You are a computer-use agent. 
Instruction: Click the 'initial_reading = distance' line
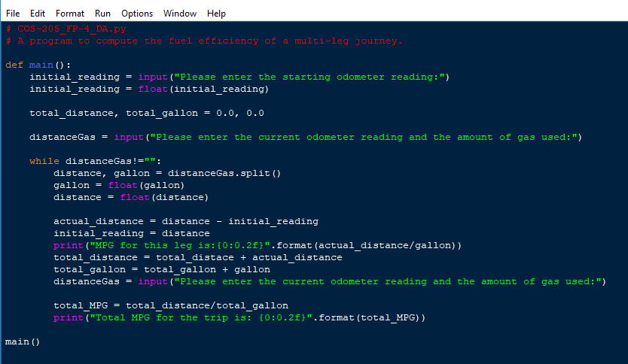pos(132,233)
